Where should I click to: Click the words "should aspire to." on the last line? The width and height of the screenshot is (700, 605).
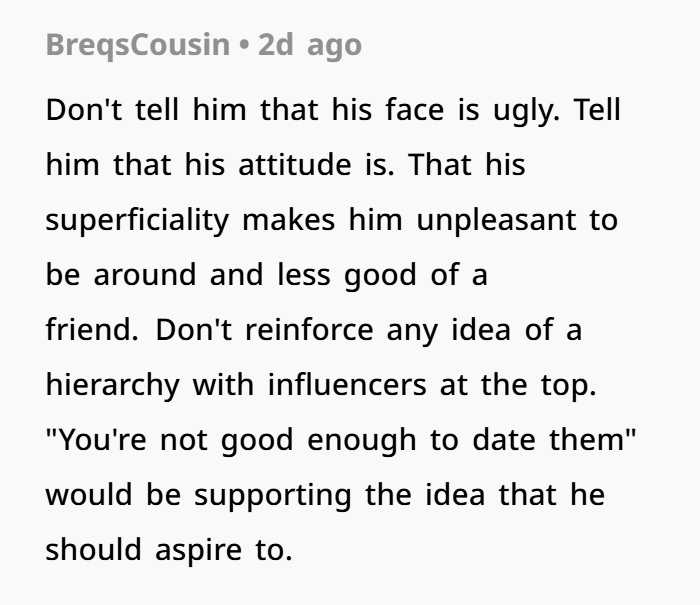coord(168,550)
